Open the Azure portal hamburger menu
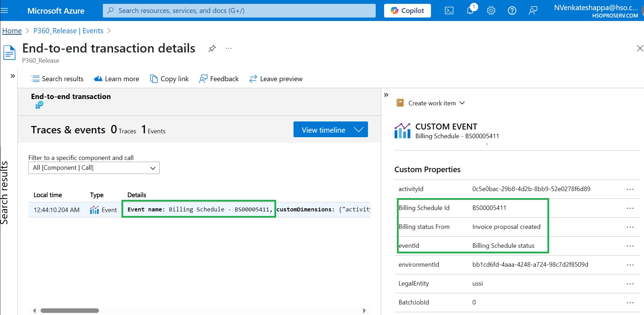This screenshot has width=644, height=315. point(5,10)
